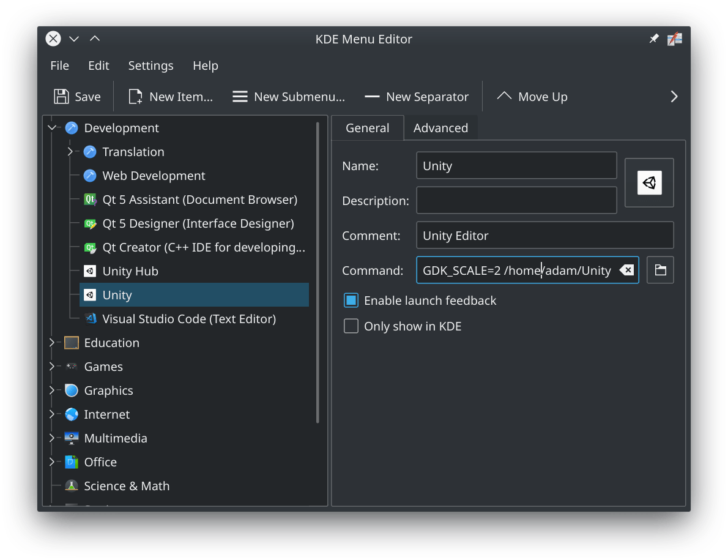728x560 pixels.
Task: Click the Qt Creator icon
Action: click(89, 247)
